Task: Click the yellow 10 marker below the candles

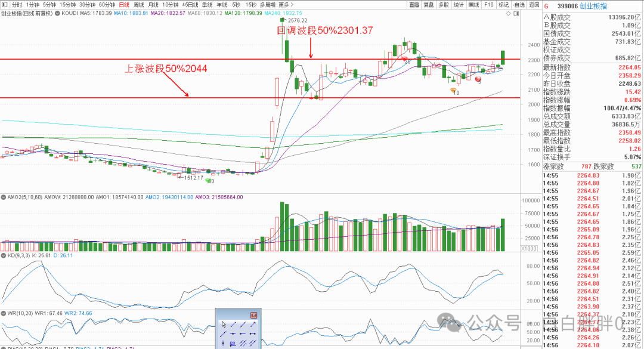Action: [454, 92]
